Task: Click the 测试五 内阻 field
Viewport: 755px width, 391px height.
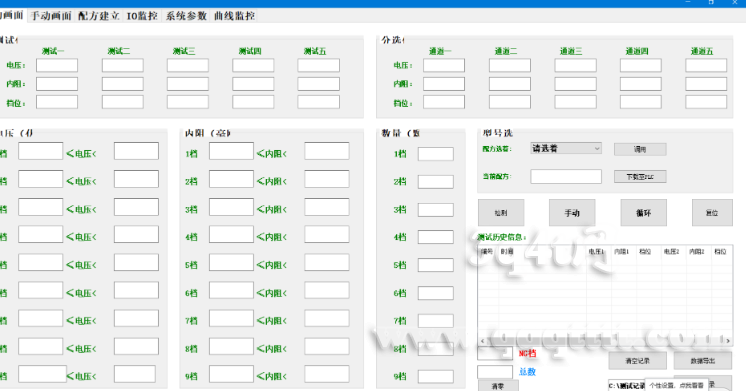Action: click(x=318, y=84)
